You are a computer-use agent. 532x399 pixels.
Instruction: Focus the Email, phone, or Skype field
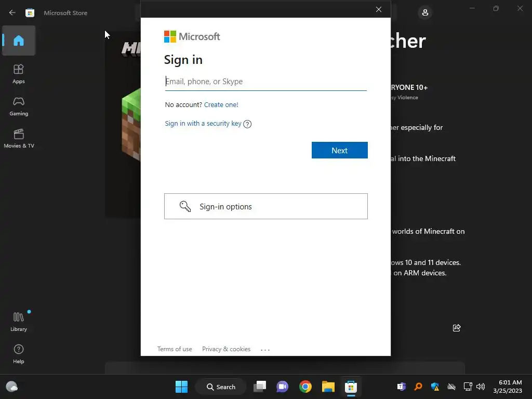[x=265, y=82]
